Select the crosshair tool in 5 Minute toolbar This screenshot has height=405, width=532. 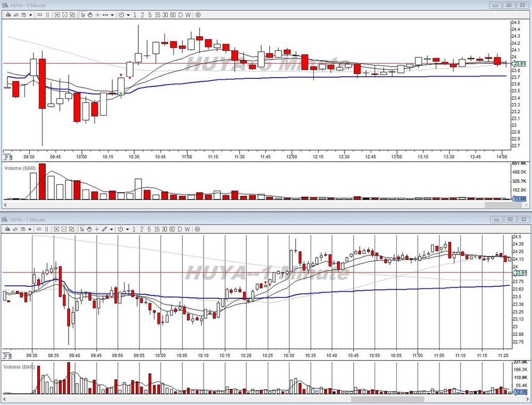pos(98,15)
